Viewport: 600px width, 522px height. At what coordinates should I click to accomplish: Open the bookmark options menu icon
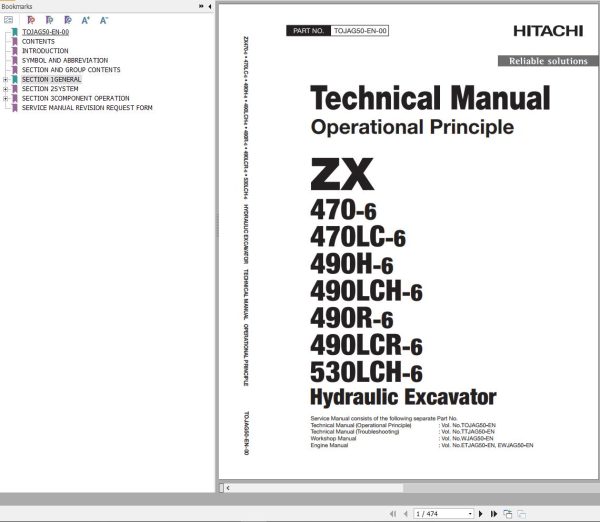pos(8,20)
